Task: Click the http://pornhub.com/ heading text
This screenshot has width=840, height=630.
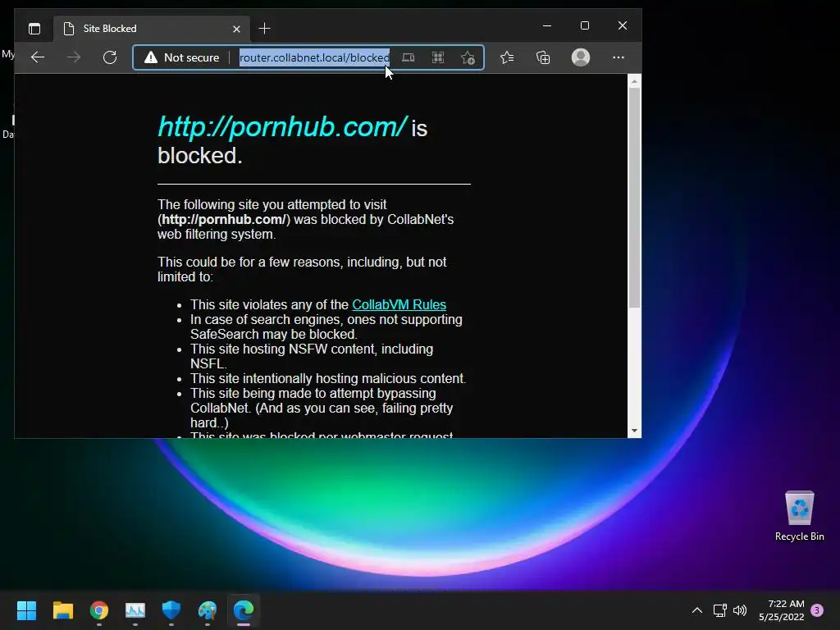Action: (x=282, y=127)
